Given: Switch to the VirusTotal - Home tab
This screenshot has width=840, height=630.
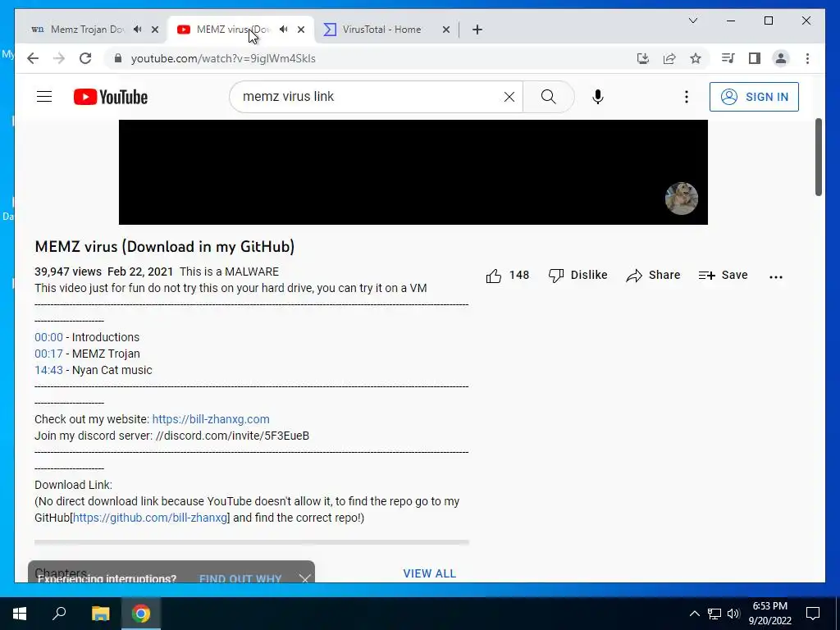Looking at the screenshot, I should coord(381,30).
